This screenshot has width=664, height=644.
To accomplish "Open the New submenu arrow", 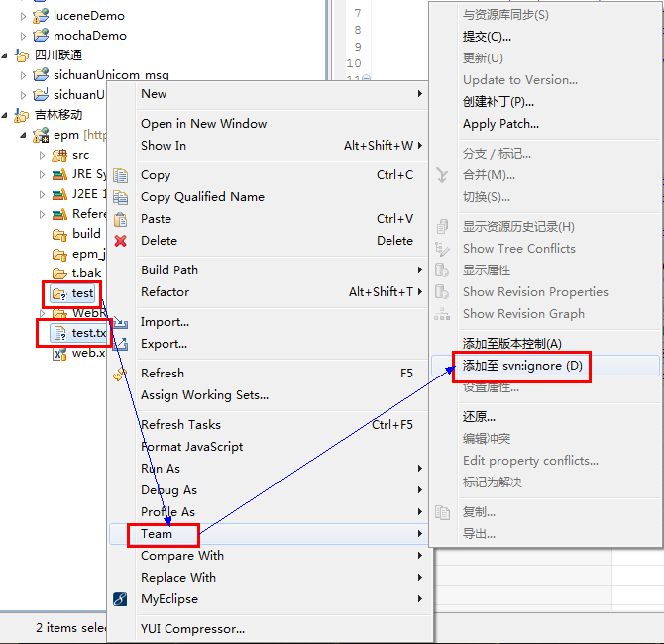I will click(x=419, y=93).
